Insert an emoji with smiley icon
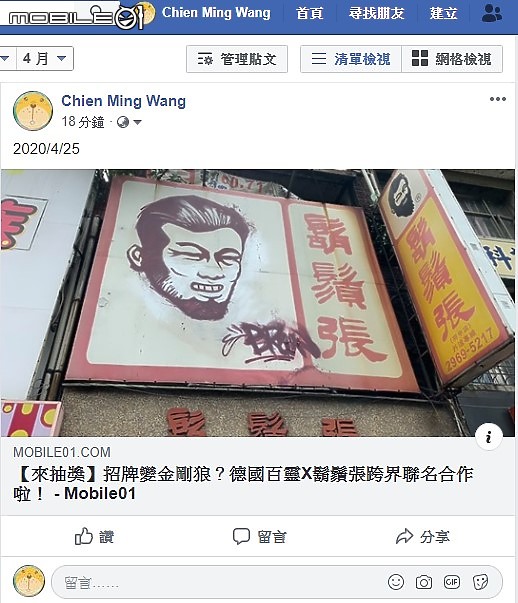Image resolution: width=518 pixels, height=603 pixels. [396, 582]
